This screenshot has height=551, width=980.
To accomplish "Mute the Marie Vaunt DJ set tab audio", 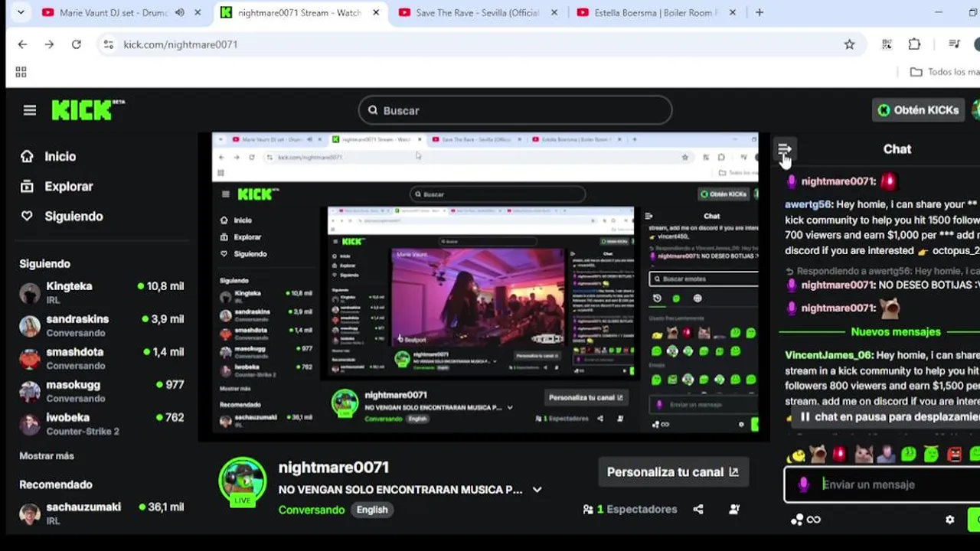I will tap(180, 12).
